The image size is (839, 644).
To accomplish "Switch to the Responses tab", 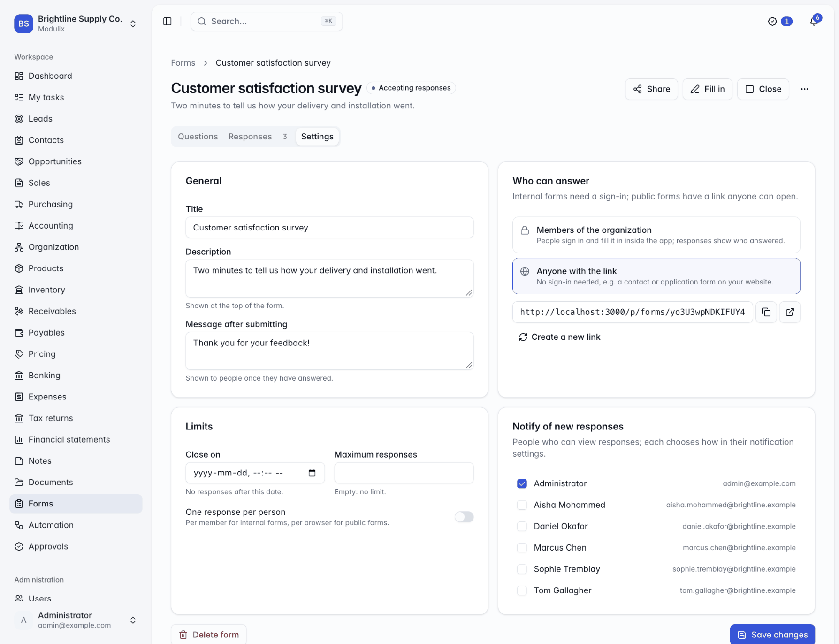I will pos(258,137).
